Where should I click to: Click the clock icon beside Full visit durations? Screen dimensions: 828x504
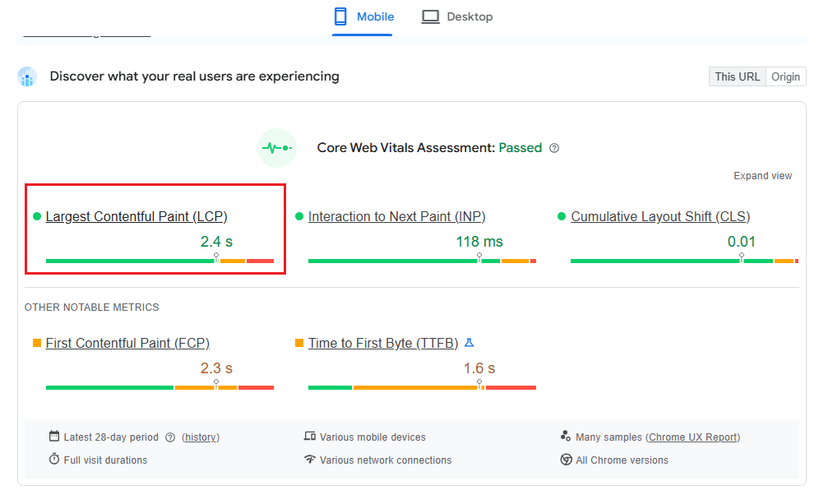click(x=53, y=460)
